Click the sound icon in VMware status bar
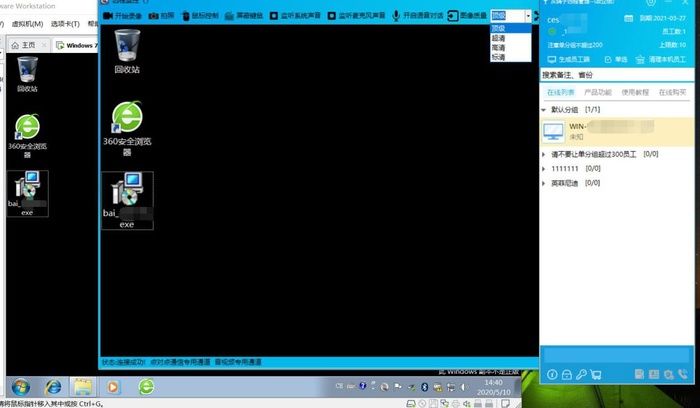Viewport: 700px width, 408px height. (466, 404)
